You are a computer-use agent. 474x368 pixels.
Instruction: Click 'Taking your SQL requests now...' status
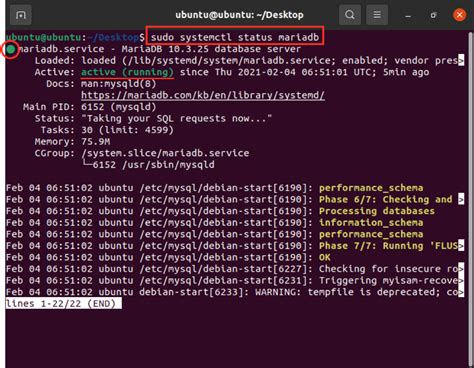177,119
